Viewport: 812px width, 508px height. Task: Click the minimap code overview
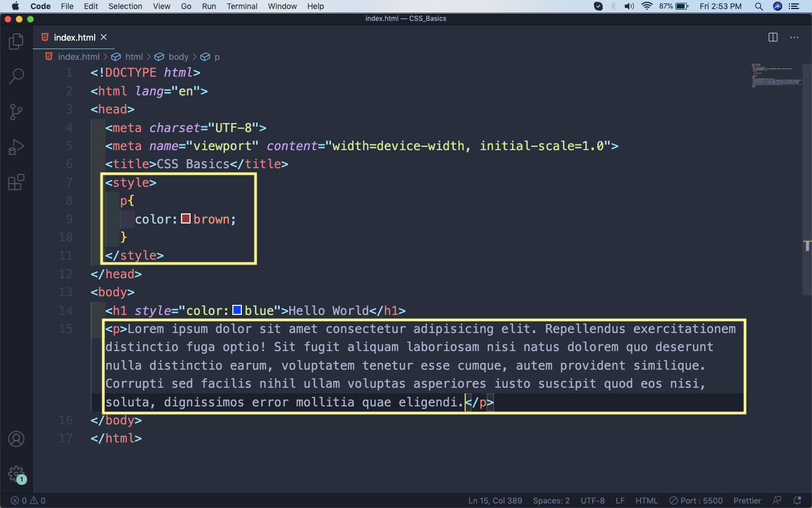776,75
